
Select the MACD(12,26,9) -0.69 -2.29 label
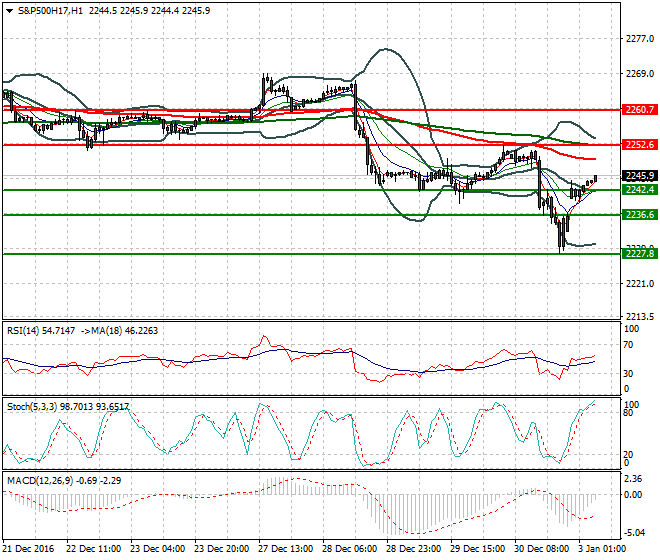click(x=64, y=480)
